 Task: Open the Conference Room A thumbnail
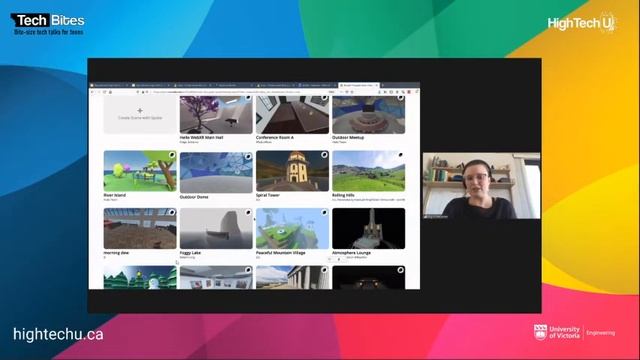coord(292,115)
